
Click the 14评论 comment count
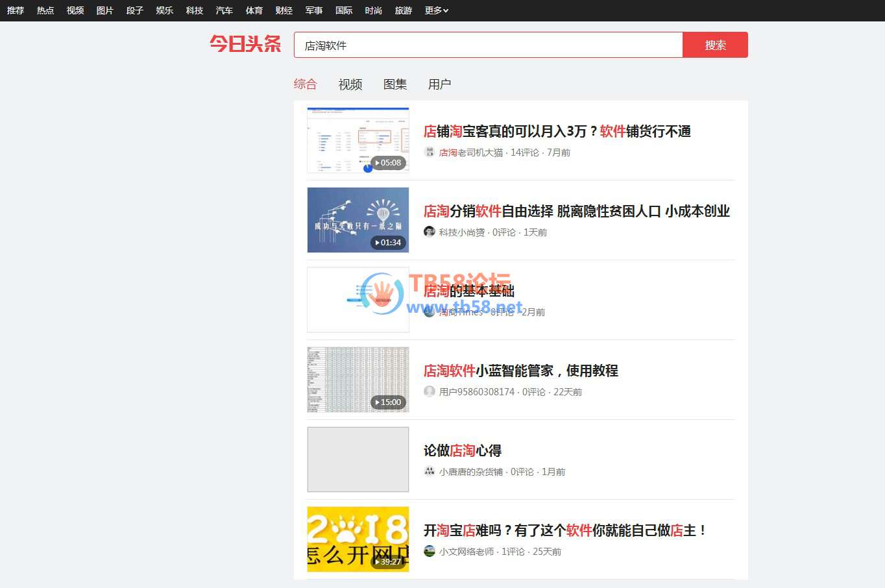point(525,153)
